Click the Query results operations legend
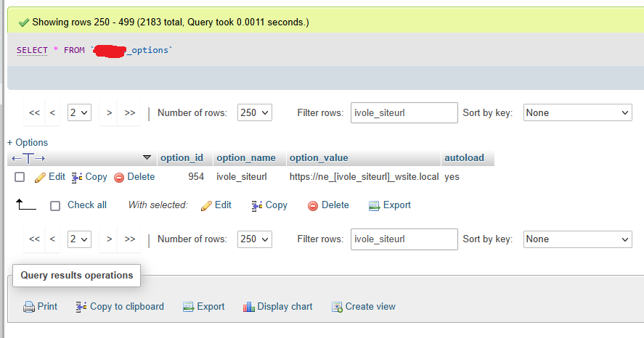This screenshot has width=644, height=338. tap(77, 275)
